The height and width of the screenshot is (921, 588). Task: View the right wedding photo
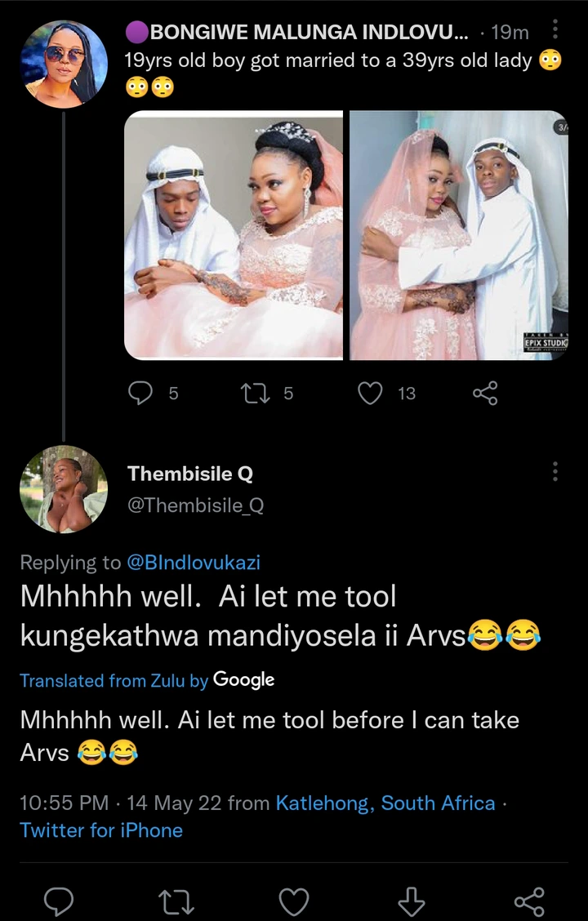(458, 235)
